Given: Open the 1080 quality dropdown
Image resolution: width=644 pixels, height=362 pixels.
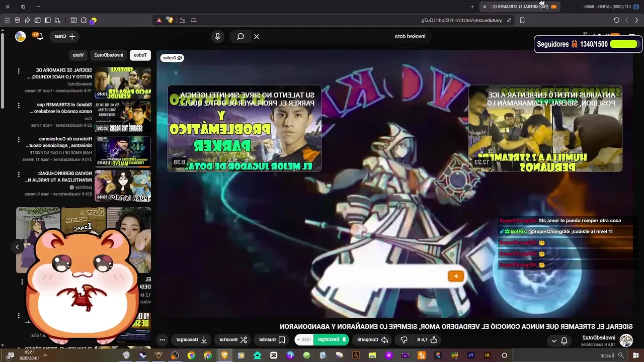Looking at the screenshot, I should click(x=304, y=340).
